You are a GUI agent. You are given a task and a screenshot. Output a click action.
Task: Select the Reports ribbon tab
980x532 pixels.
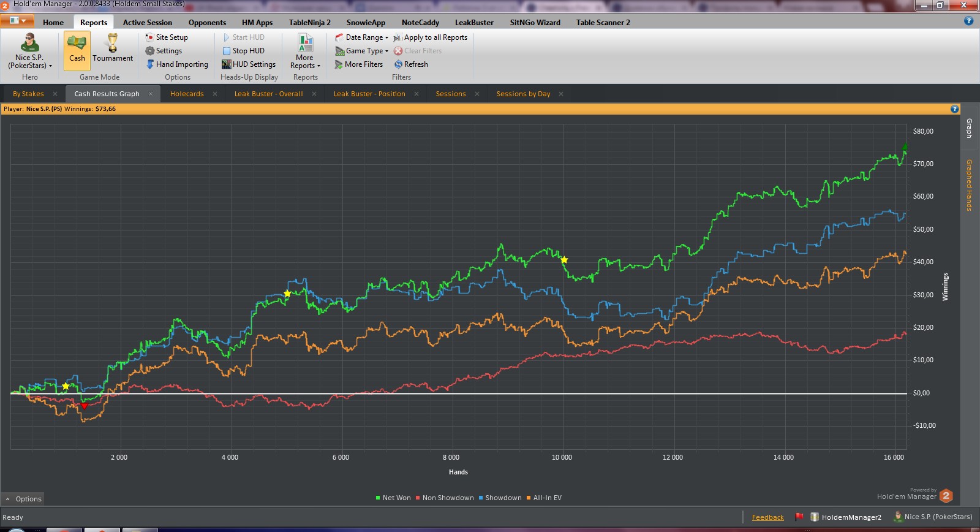click(x=94, y=23)
